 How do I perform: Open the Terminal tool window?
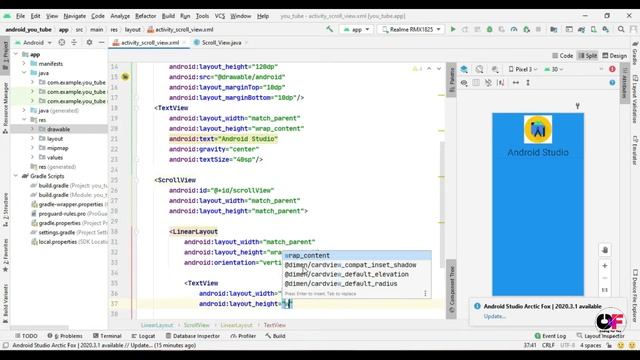coord(107,336)
